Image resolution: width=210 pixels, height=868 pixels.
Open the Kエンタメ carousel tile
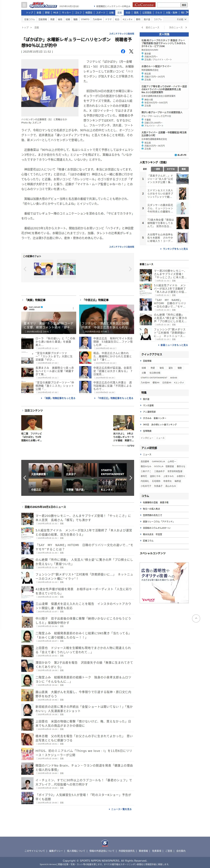click(x=113, y=486)
